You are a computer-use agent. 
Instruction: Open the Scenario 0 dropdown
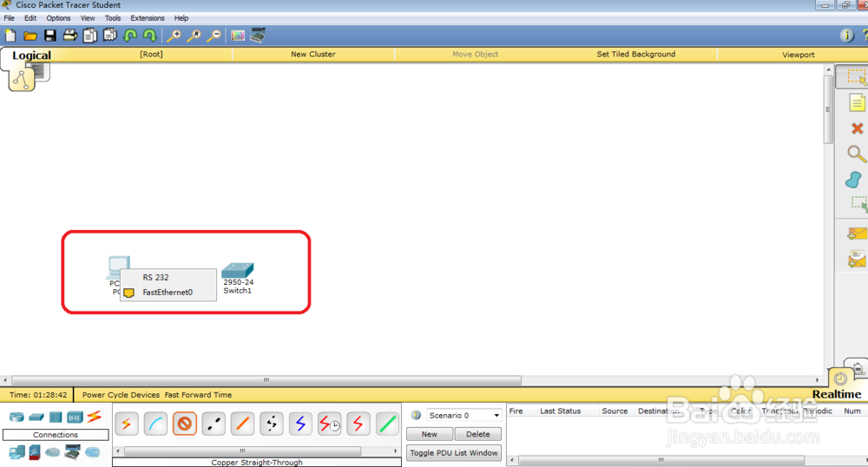464,415
